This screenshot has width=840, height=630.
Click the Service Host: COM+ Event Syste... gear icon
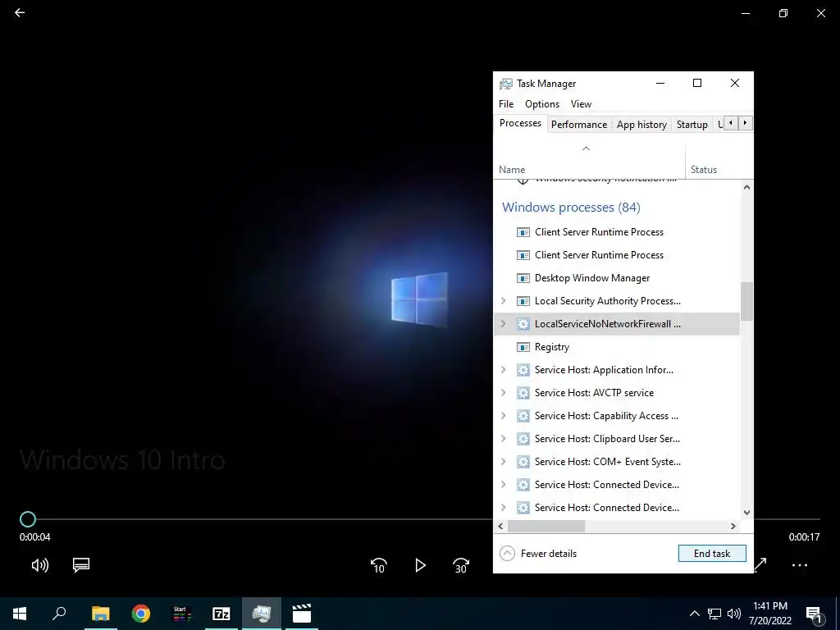[523, 463]
